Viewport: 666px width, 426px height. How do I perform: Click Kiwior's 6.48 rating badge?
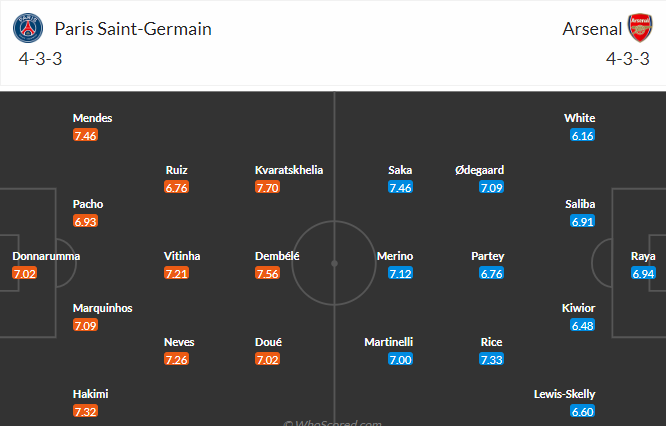click(582, 325)
